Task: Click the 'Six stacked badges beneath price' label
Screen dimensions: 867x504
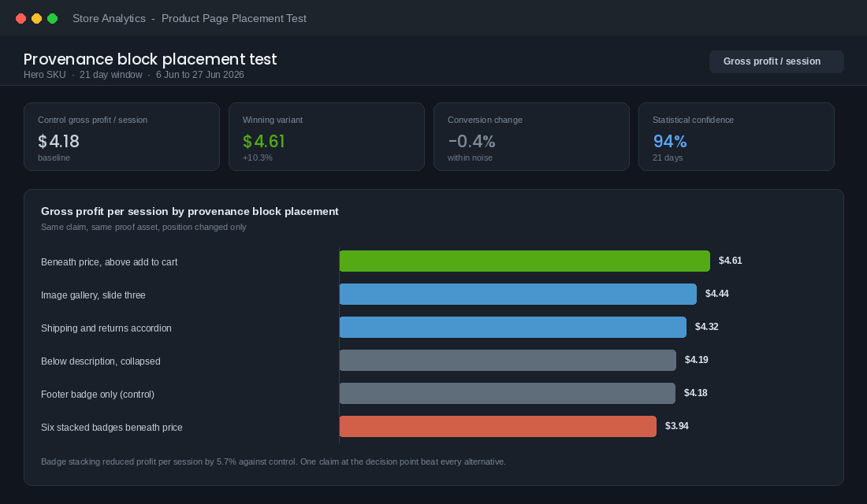Action: [112, 428]
